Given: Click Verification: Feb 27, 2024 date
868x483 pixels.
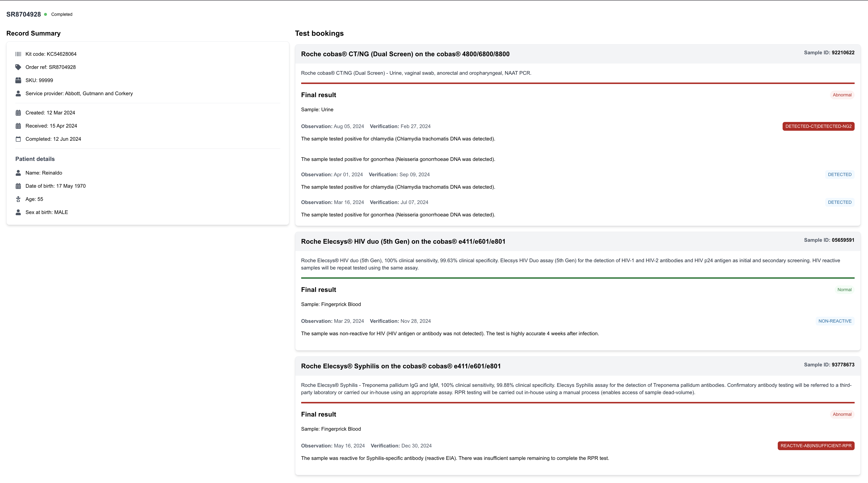Looking at the screenshot, I should [x=400, y=126].
